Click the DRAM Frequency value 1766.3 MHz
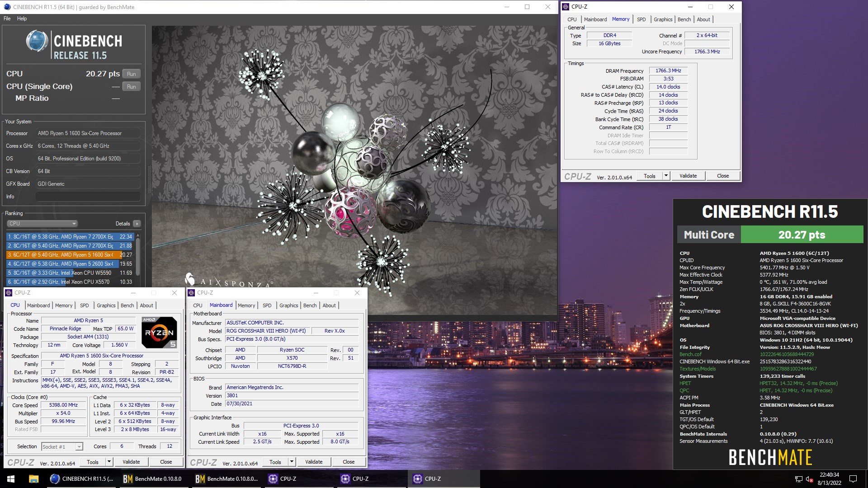This screenshot has width=868, height=488. [x=668, y=70]
